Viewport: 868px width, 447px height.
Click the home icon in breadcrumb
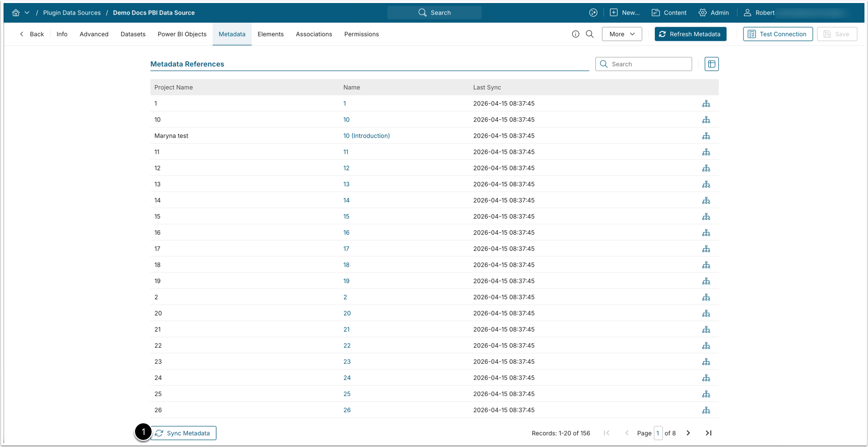click(x=16, y=13)
